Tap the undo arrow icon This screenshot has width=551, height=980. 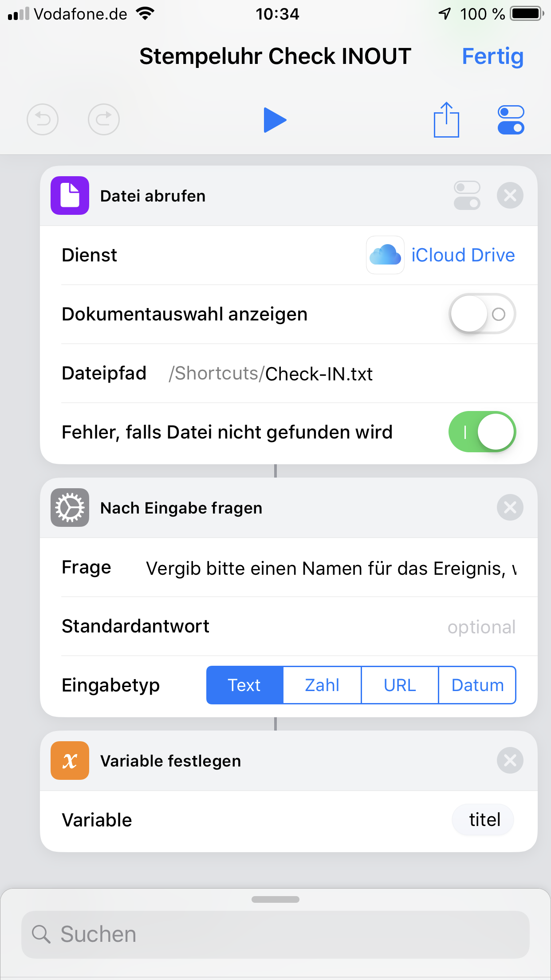[x=43, y=119]
